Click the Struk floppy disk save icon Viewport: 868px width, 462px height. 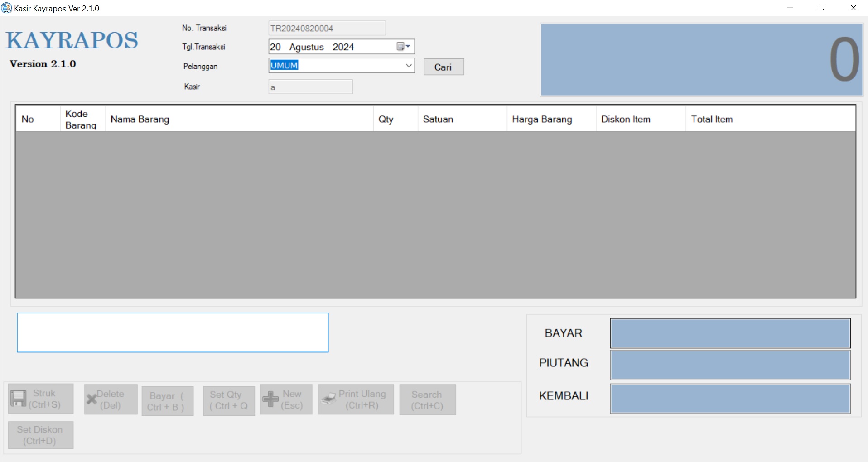click(18, 399)
